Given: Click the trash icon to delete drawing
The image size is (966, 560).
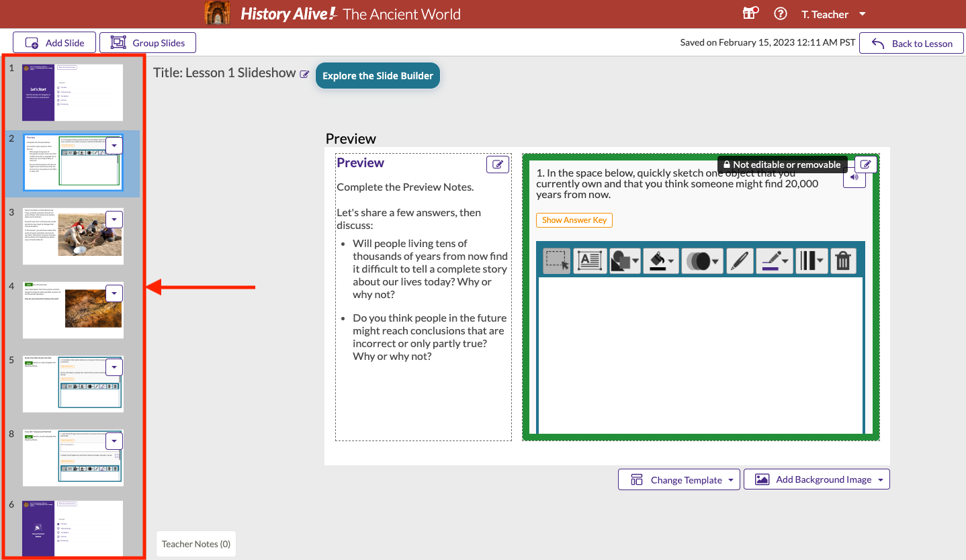Looking at the screenshot, I should tap(844, 261).
